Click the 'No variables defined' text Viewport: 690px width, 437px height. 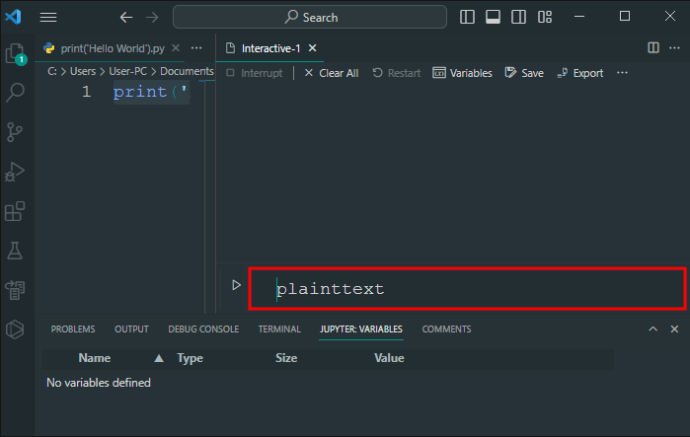pyautogui.click(x=98, y=383)
